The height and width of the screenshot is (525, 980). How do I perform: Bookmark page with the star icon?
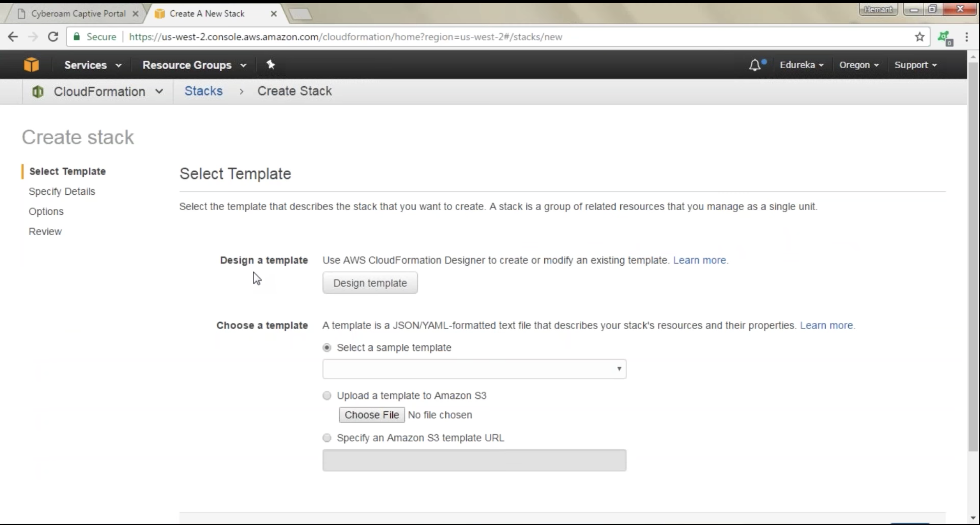919,37
